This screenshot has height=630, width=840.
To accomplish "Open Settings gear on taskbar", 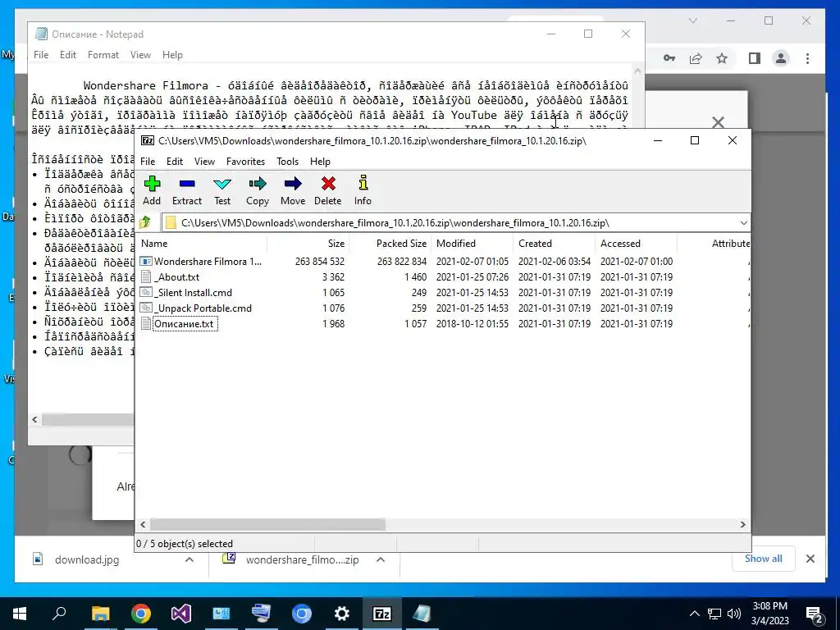I will (341, 613).
